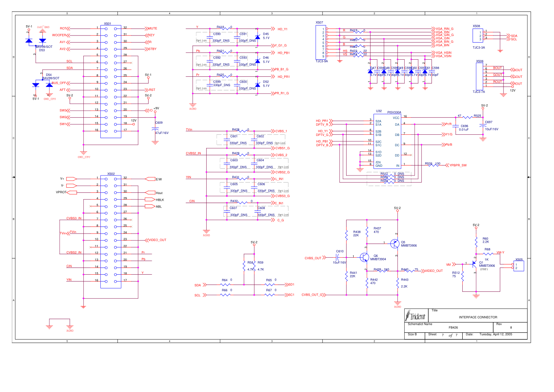
Task: Click the VGA_VSIN signal label
Action: [x=444, y=56]
